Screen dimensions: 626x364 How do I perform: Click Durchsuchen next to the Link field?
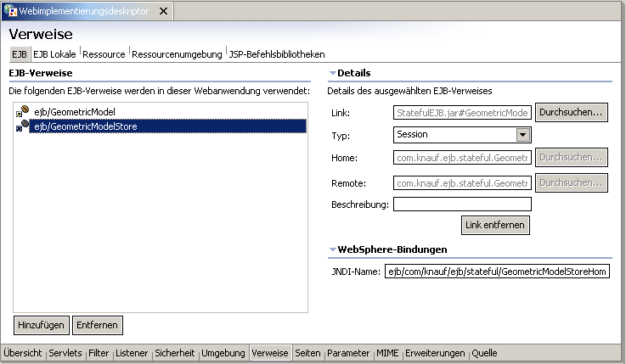pyautogui.click(x=571, y=113)
